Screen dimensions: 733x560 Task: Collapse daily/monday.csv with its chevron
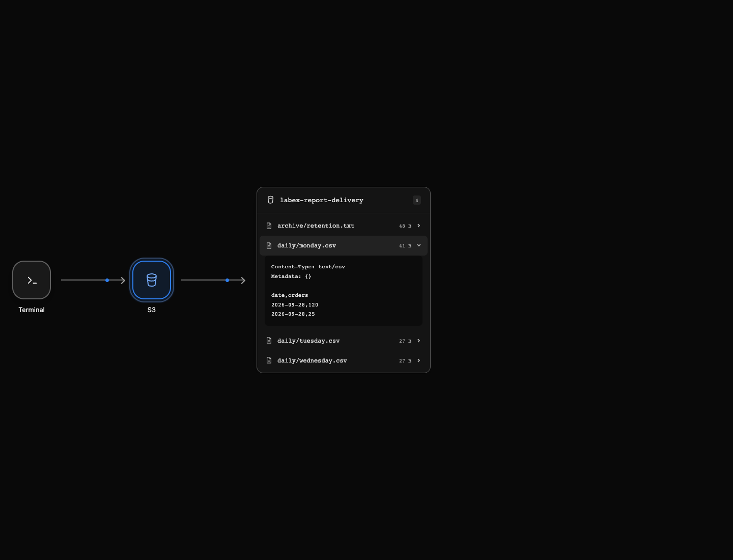(x=419, y=245)
